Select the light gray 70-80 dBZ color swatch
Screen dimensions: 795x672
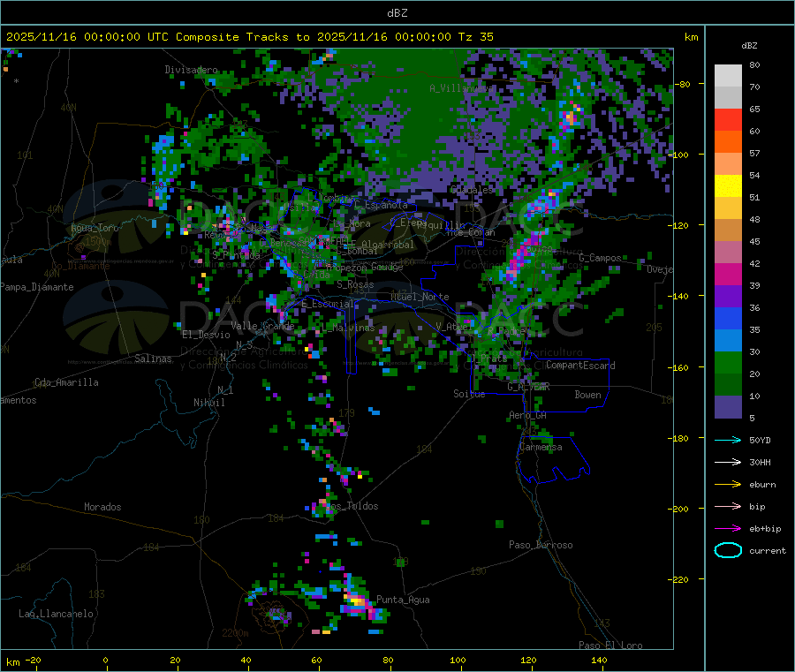pyautogui.click(x=728, y=76)
